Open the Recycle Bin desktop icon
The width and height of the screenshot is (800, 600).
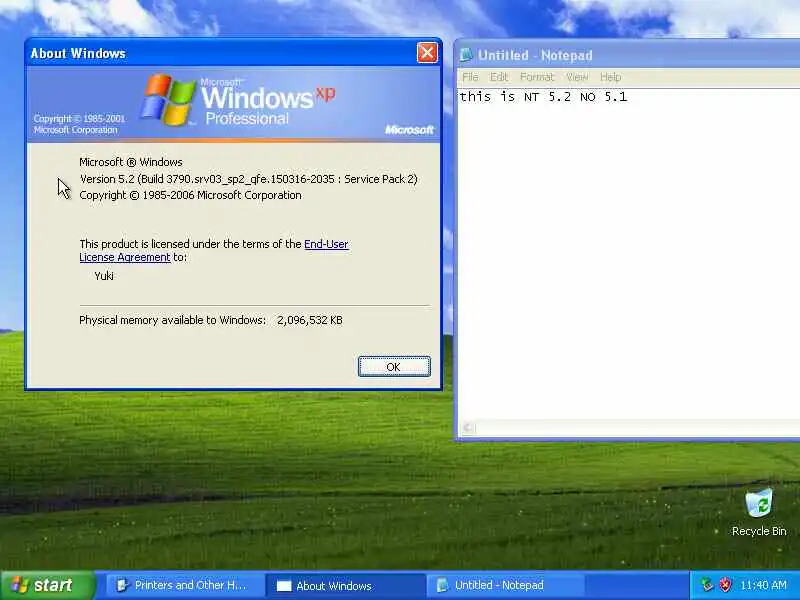(x=759, y=512)
